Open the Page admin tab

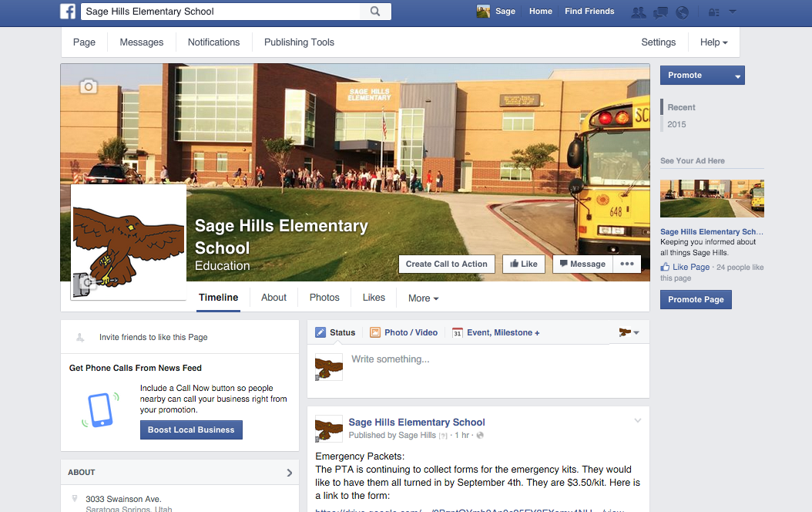tap(85, 42)
